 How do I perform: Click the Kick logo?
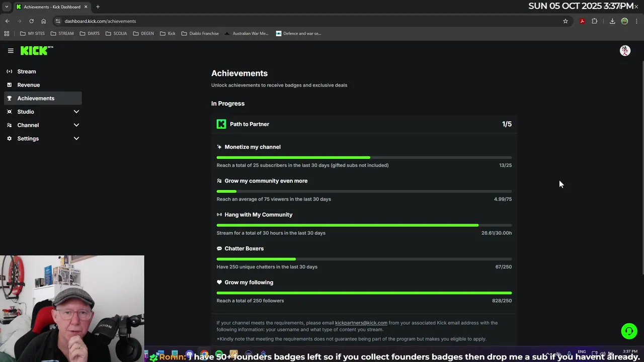pos(36,50)
